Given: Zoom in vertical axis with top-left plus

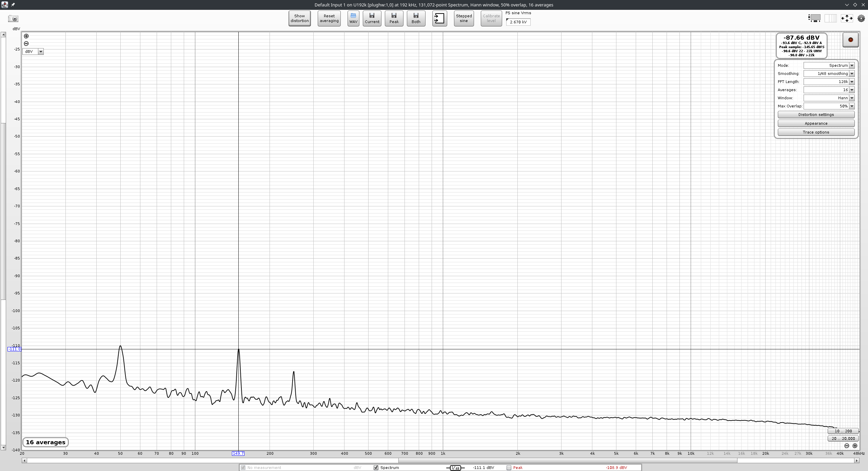Looking at the screenshot, I should coord(26,36).
